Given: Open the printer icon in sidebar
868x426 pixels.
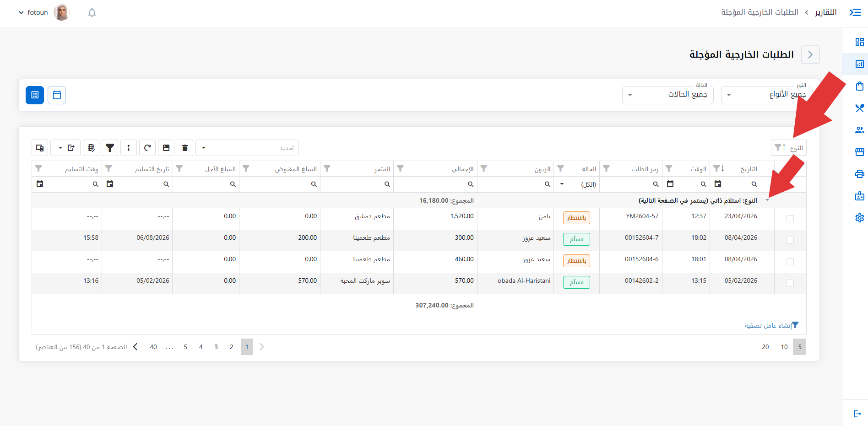Looking at the screenshot, I should coord(859,174).
